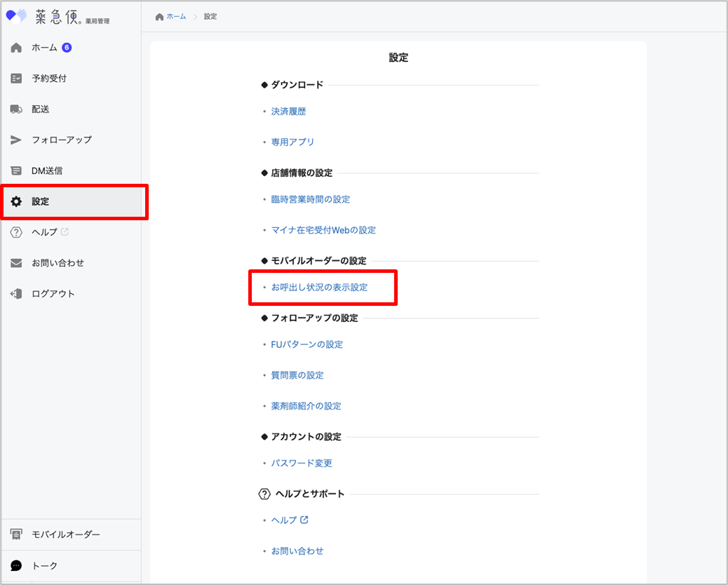Click the ログアウト exit icon
Image resolution: width=728 pixels, height=585 pixels.
click(x=16, y=294)
